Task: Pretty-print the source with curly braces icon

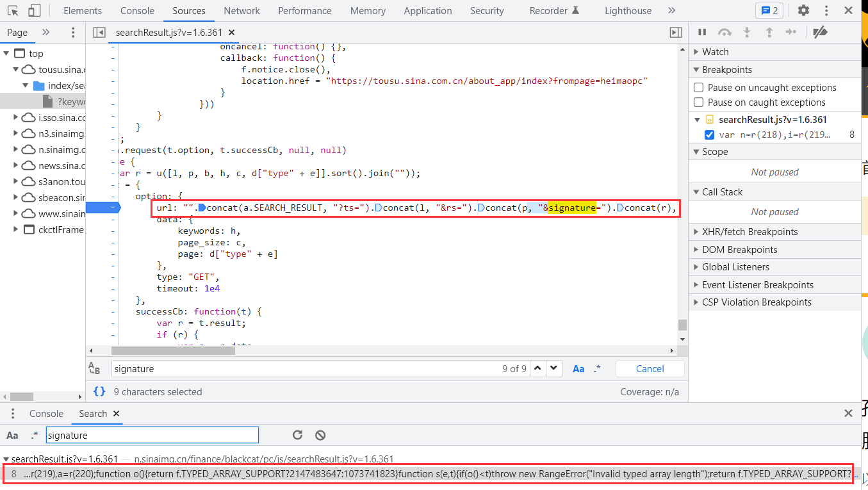Action: [x=99, y=391]
